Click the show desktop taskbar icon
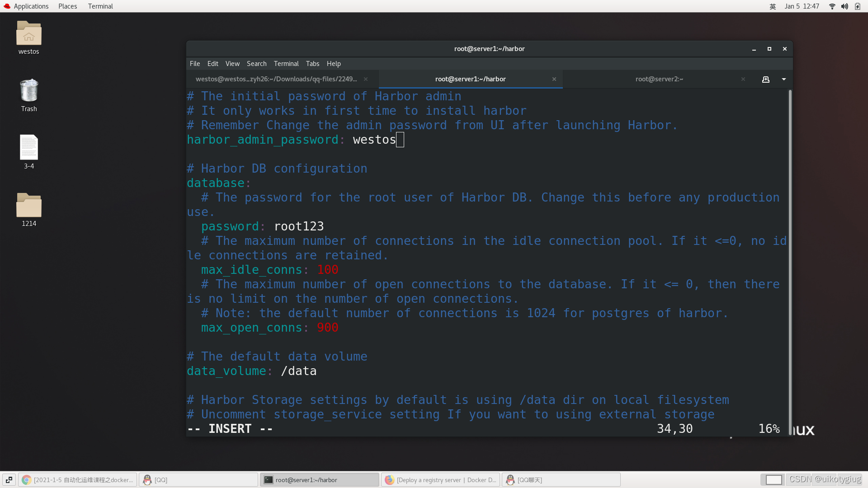Viewport: 868px width, 488px height. coord(9,480)
